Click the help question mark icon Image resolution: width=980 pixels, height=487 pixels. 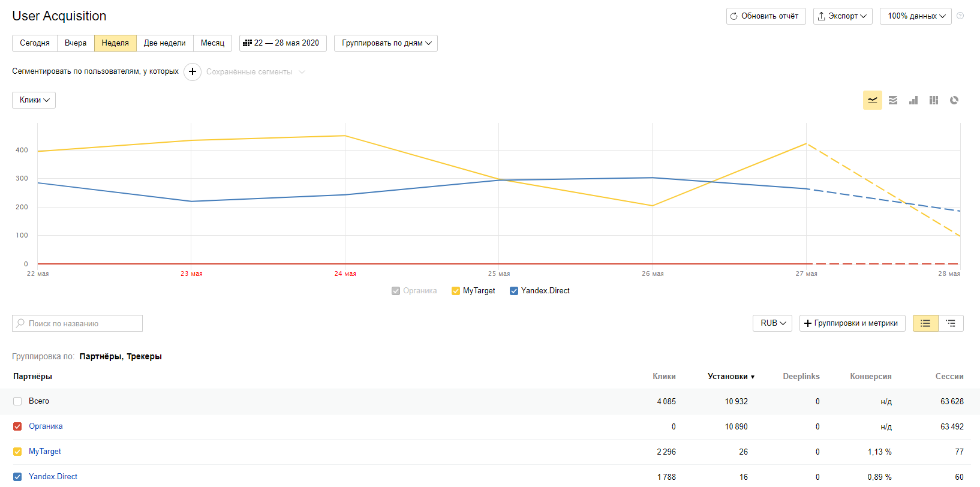960,16
